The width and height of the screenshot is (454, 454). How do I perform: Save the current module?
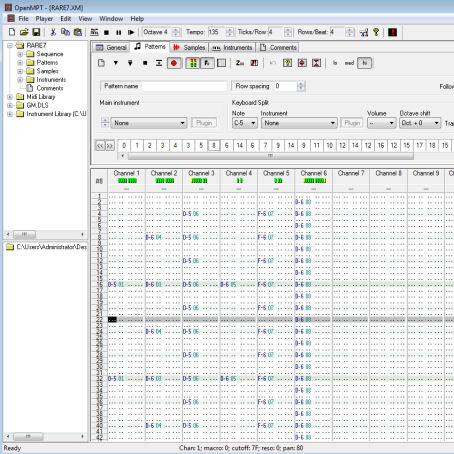tap(36, 32)
